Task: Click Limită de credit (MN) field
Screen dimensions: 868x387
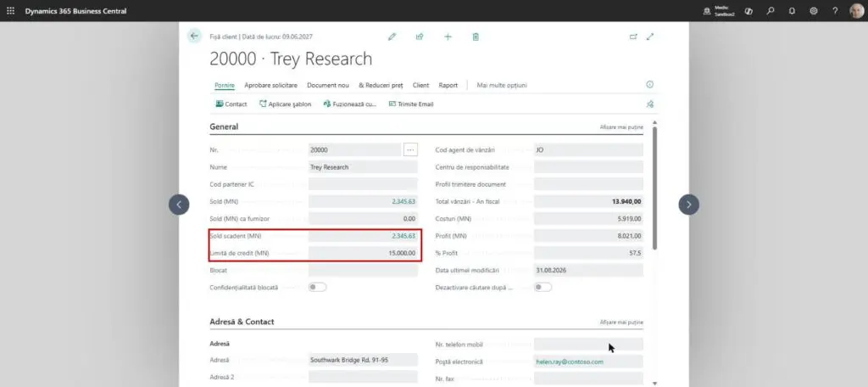Action: [x=363, y=253]
